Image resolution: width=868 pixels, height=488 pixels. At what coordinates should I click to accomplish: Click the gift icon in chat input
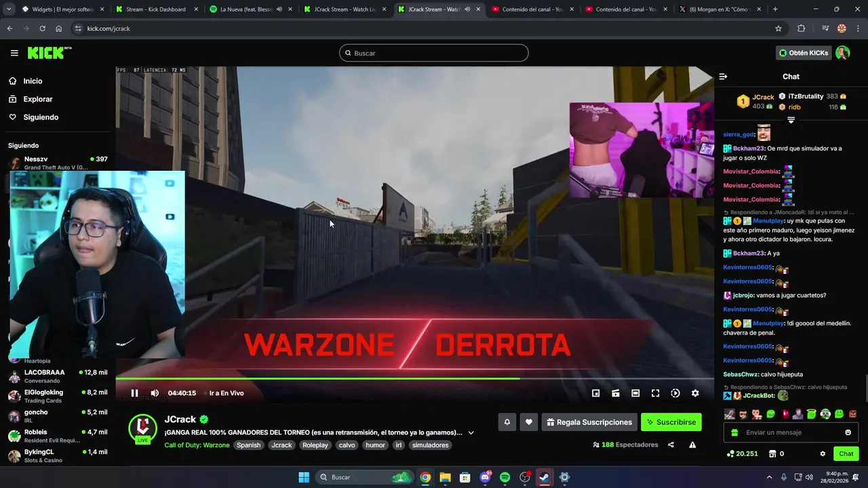pos(734,432)
